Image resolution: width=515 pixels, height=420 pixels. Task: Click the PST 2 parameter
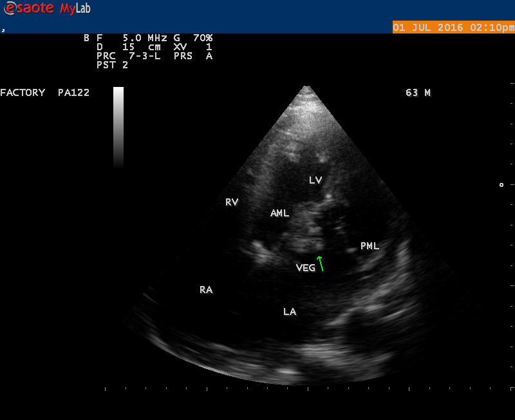point(112,65)
